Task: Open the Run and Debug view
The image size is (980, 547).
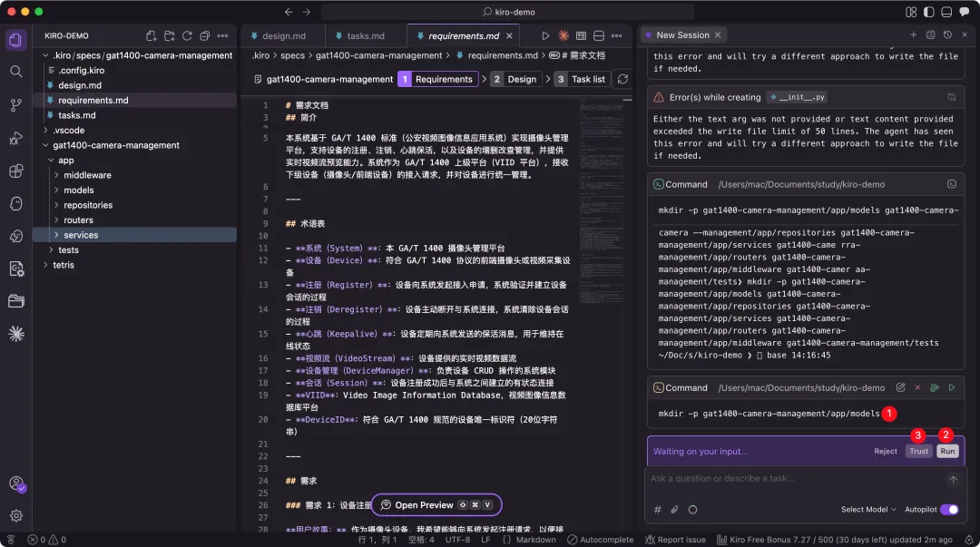Action: 16,138
